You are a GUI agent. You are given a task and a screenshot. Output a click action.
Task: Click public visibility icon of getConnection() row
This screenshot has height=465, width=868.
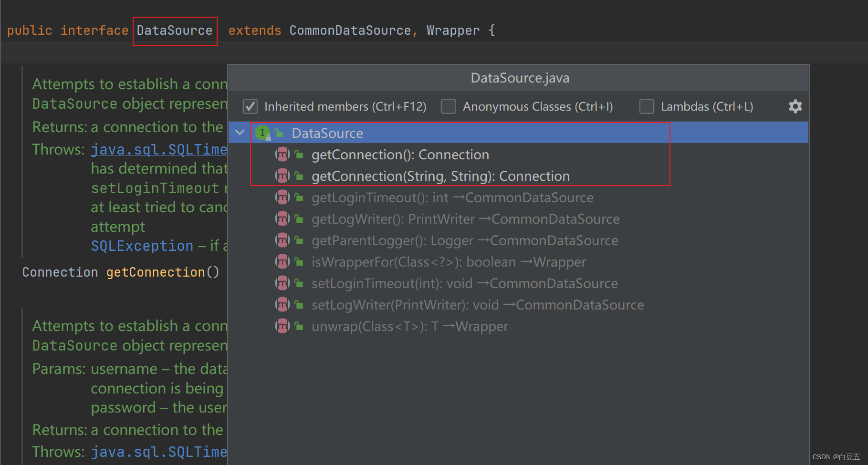(x=299, y=154)
